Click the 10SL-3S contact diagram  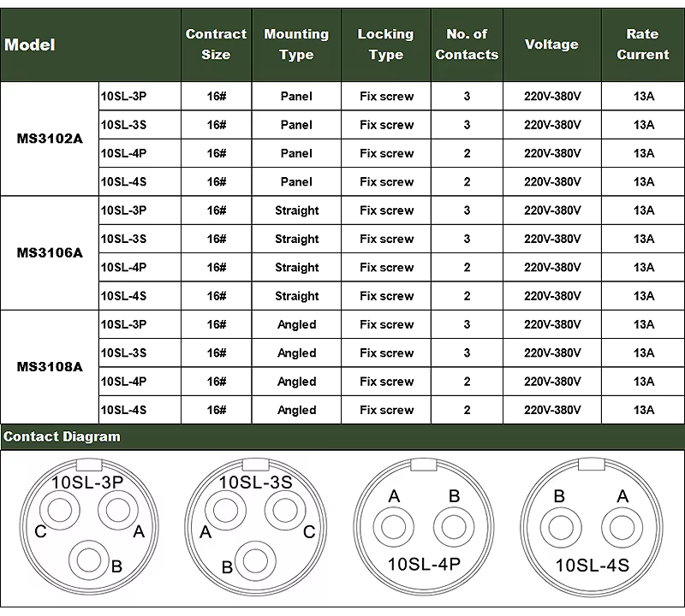tap(256, 527)
